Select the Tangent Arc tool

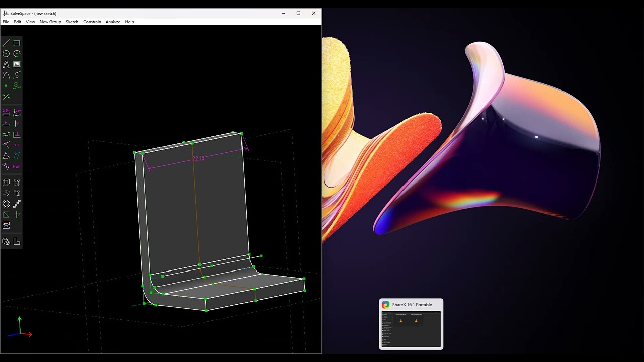pos(6,75)
